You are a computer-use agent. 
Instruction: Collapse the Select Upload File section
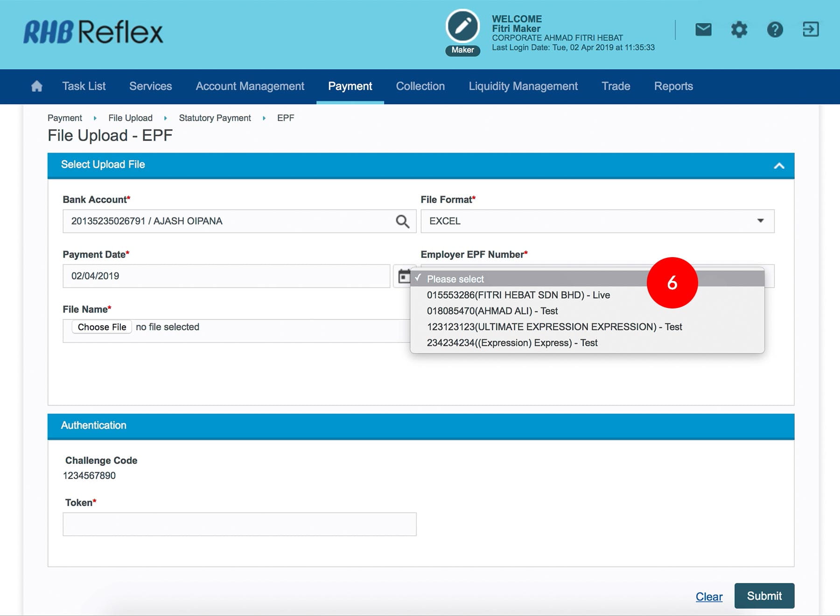pos(779,166)
